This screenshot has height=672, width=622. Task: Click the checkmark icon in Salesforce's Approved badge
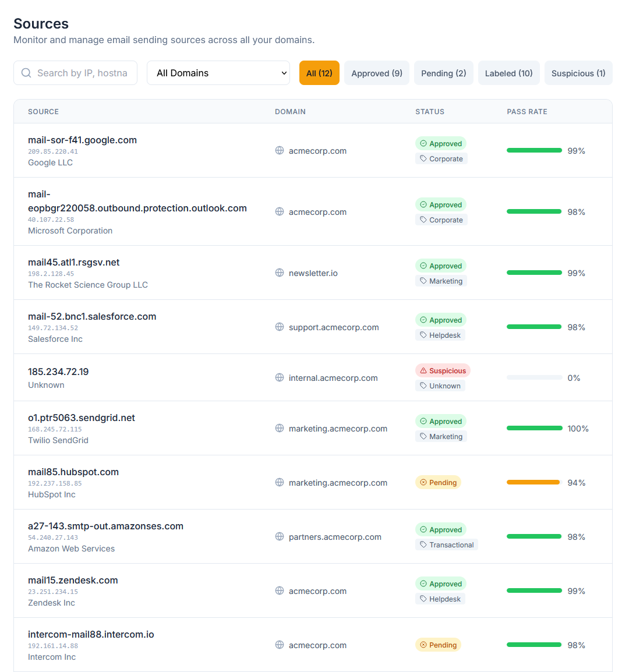[x=424, y=320]
